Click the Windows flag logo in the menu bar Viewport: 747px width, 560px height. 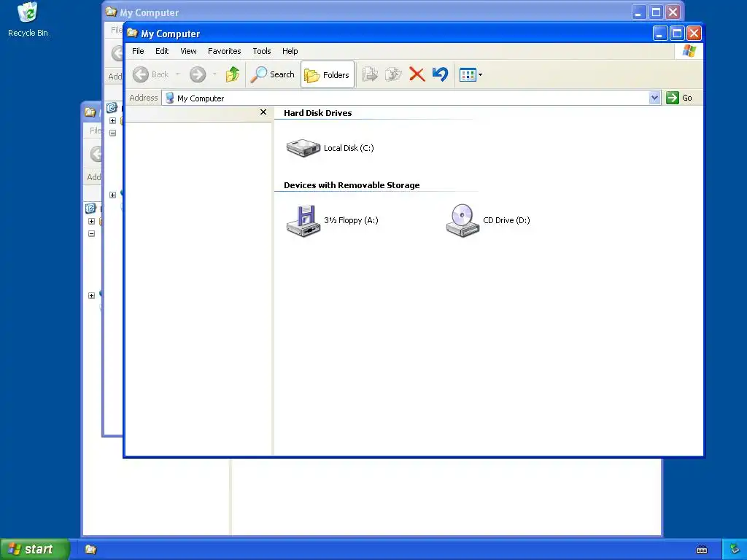point(689,50)
